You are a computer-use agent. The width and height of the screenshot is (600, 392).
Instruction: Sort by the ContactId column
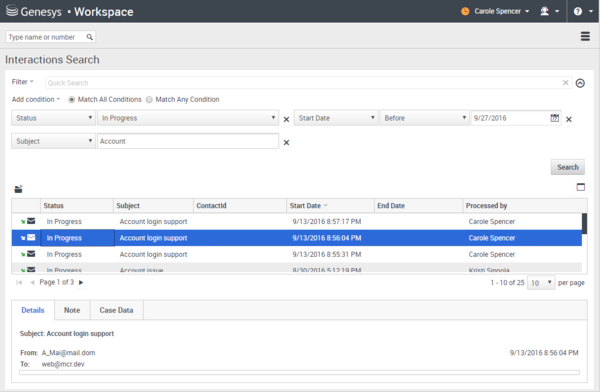(240, 206)
